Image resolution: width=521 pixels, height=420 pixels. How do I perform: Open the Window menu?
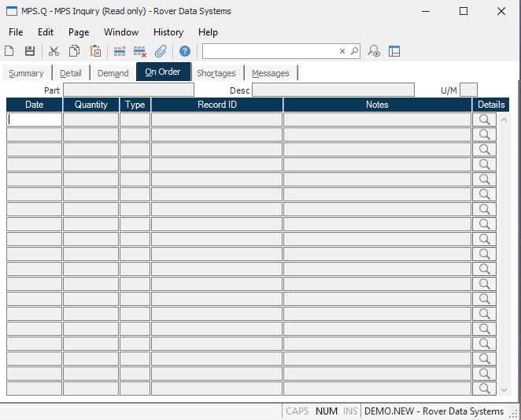[121, 32]
